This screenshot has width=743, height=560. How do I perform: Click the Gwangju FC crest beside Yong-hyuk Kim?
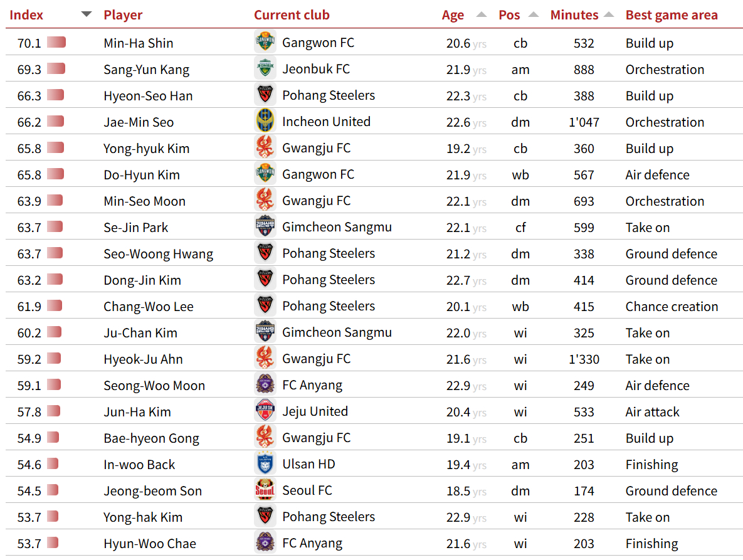265,148
